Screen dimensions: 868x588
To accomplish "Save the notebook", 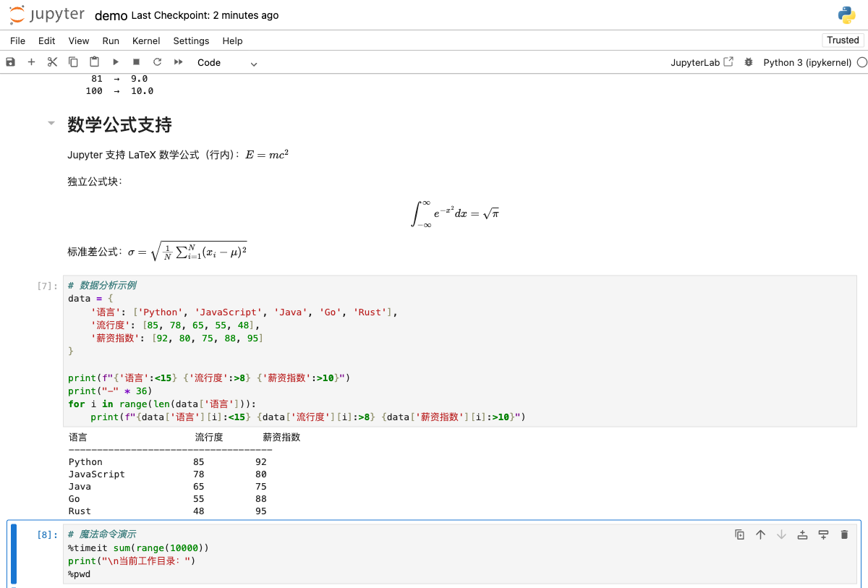I will coord(9,62).
